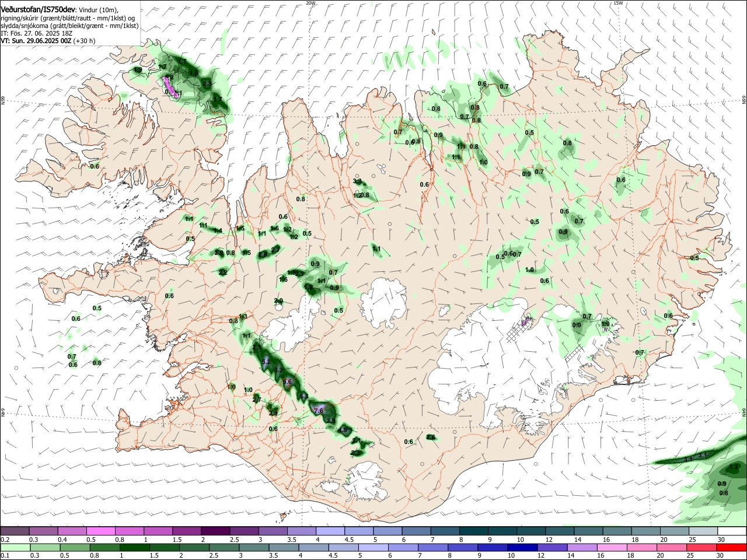Click the 5.2 precipitation value on map
This screenshot has width=747, height=560.
point(266,362)
